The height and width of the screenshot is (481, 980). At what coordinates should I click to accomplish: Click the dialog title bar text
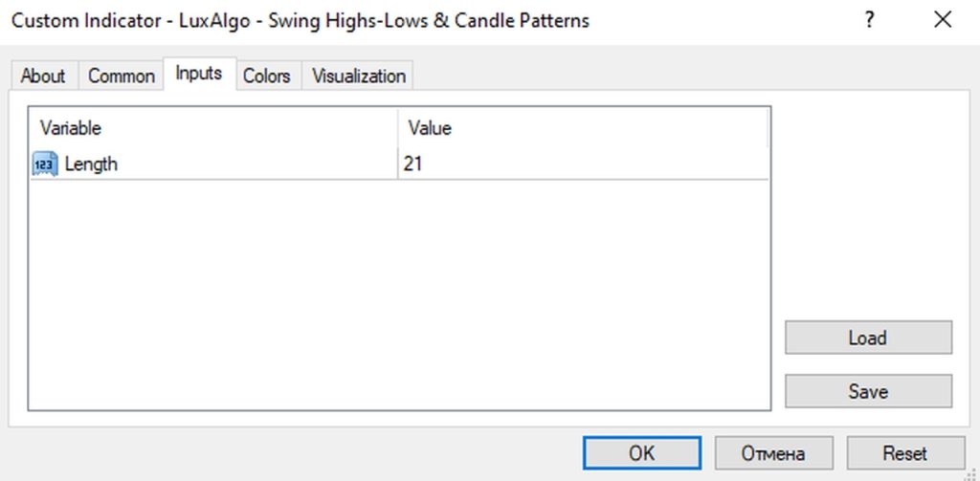point(301,21)
